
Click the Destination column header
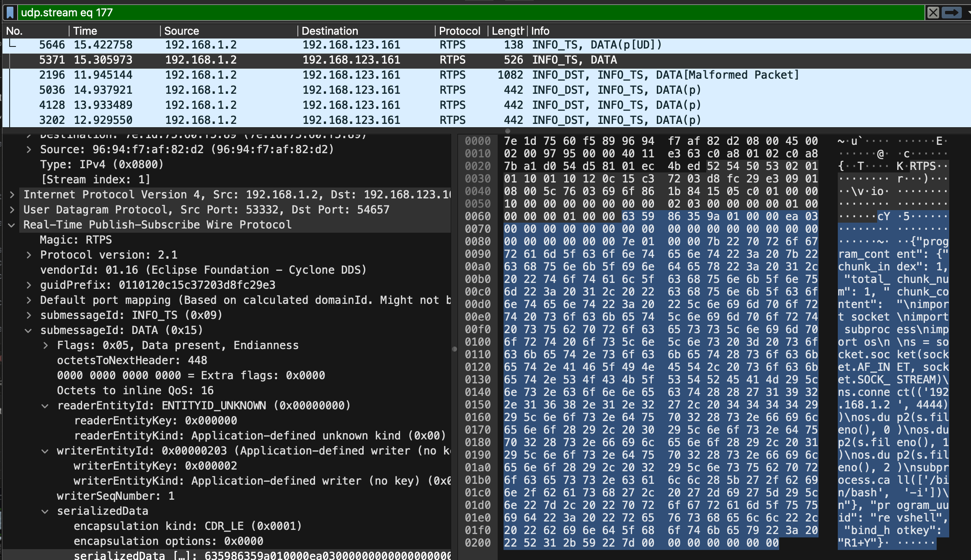point(329,31)
